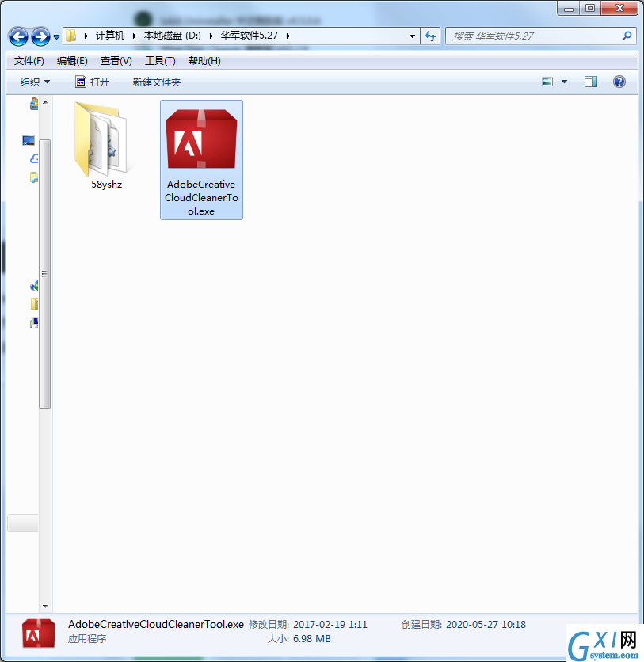The image size is (644, 662).
Task: Open the more view options arrow
Action: click(x=564, y=82)
